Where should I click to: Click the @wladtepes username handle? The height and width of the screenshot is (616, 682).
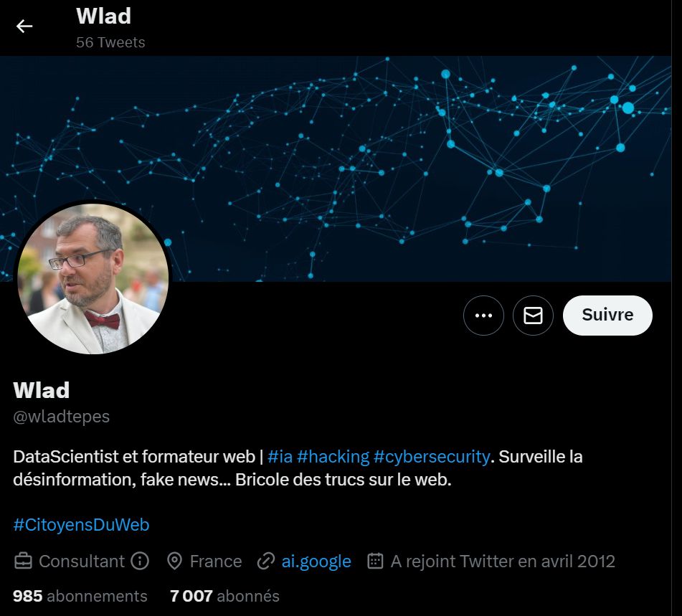pyautogui.click(x=62, y=417)
